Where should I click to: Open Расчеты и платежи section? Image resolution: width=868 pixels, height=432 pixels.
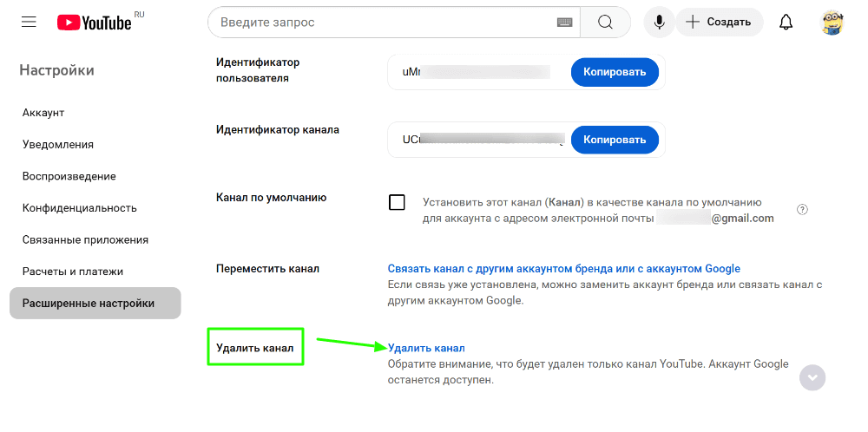73,272
